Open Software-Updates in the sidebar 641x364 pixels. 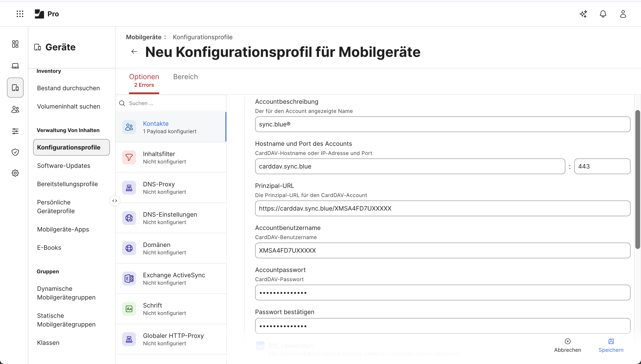pos(63,166)
